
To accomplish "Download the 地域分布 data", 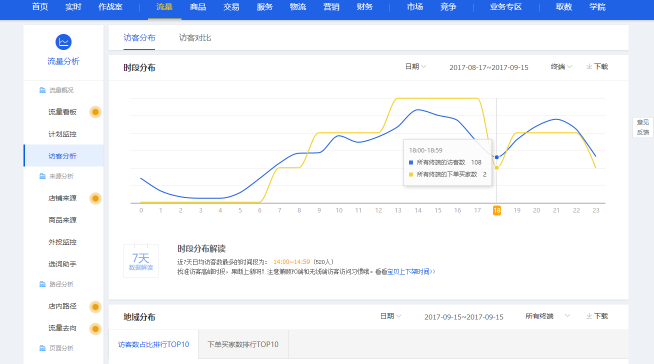I will click(597, 316).
